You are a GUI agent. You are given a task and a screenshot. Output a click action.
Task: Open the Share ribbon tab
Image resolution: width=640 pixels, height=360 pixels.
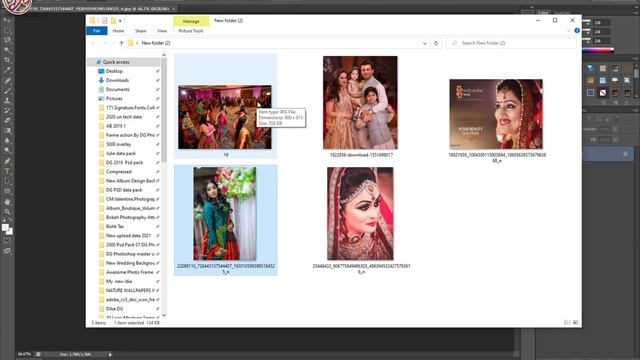click(x=141, y=31)
